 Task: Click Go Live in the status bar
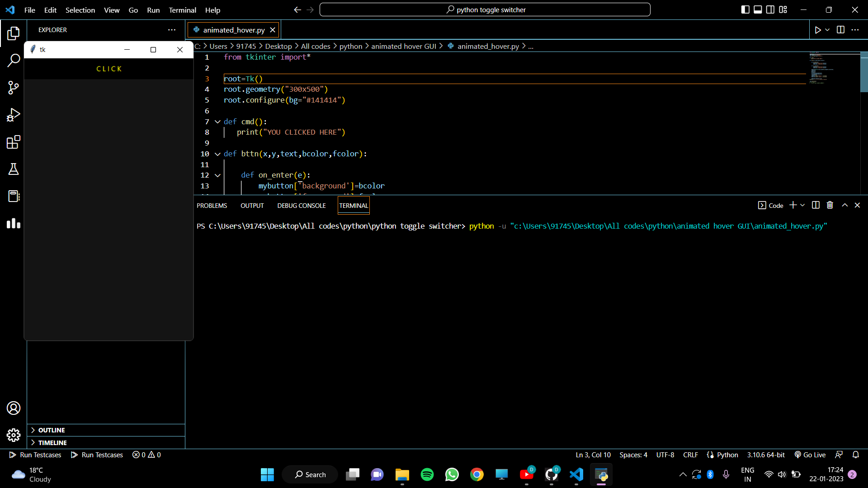pyautogui.click(x=809, y=455)
